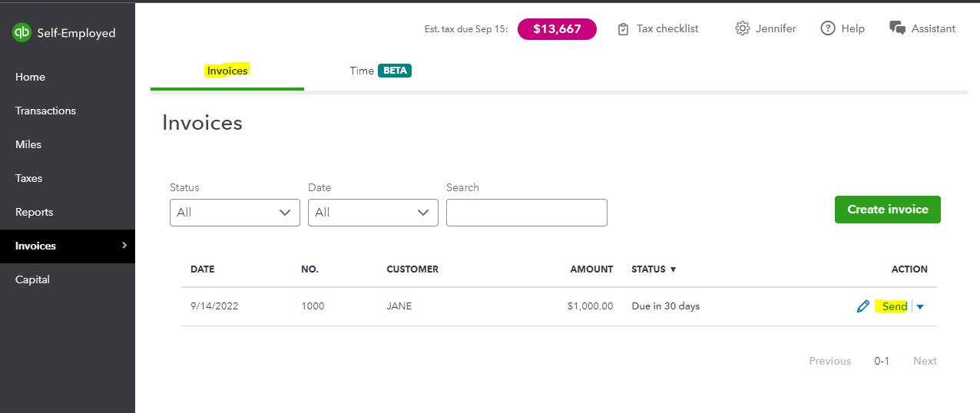This screenshot has height=413, width=980.
Task: Send the invoice for JANE
Action: [x=895, y=306]
